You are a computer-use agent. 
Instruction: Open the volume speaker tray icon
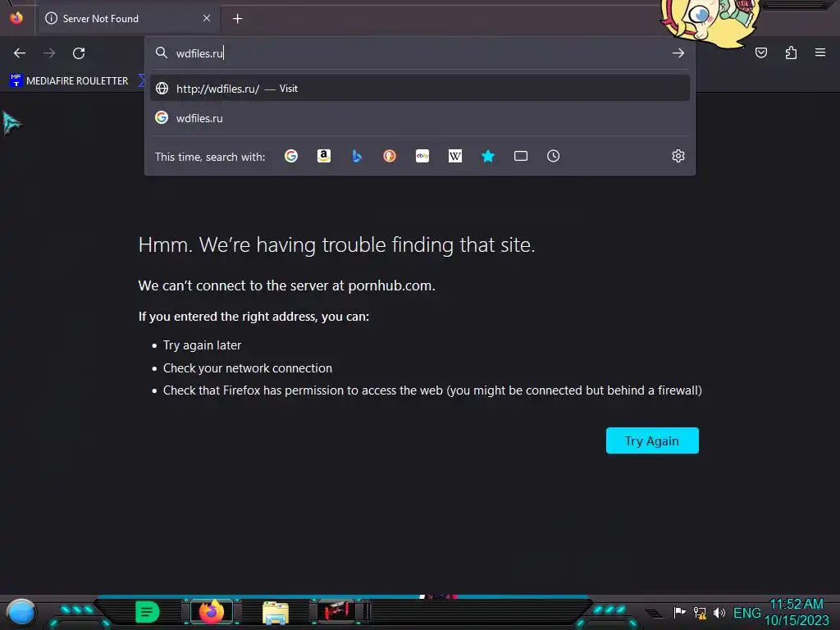719,612
